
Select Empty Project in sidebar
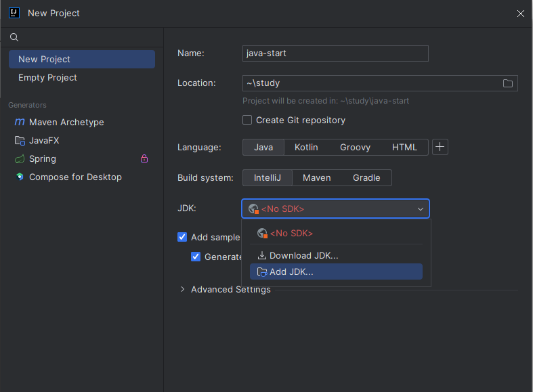[47, 78]
